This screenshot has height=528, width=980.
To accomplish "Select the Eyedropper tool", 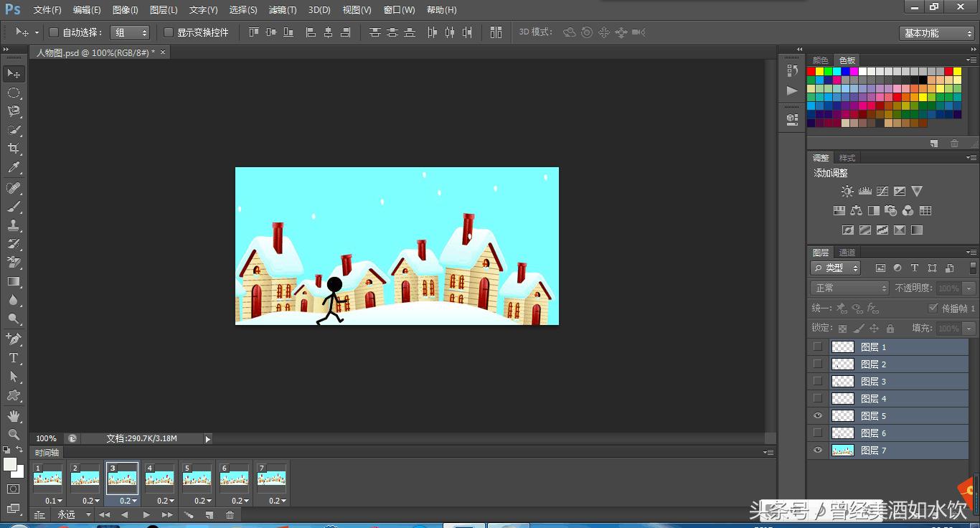I will 13,168.
